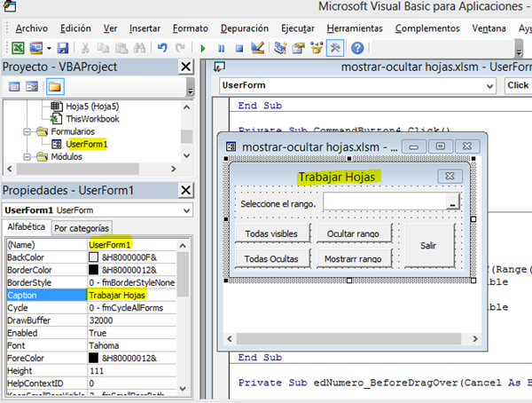Viewport: 532px width, 403px height.
Task: Switch to the Por categorías tab
Action: (x=82, y=228)
